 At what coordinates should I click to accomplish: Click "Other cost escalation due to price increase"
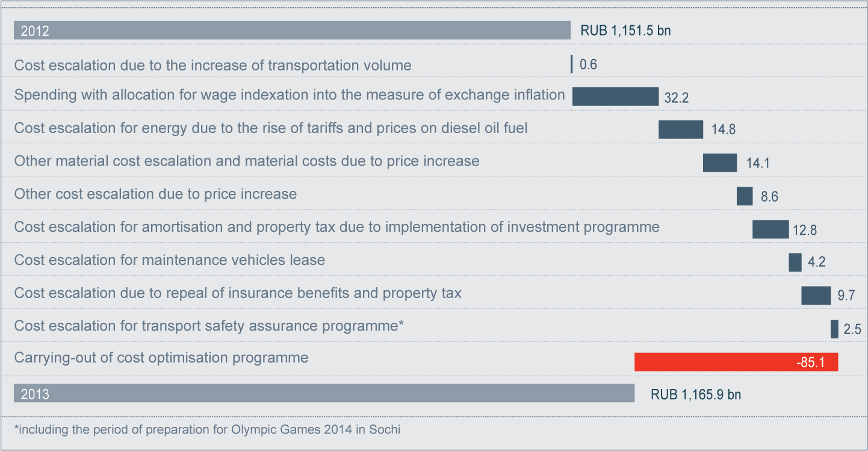pos(155,194)
